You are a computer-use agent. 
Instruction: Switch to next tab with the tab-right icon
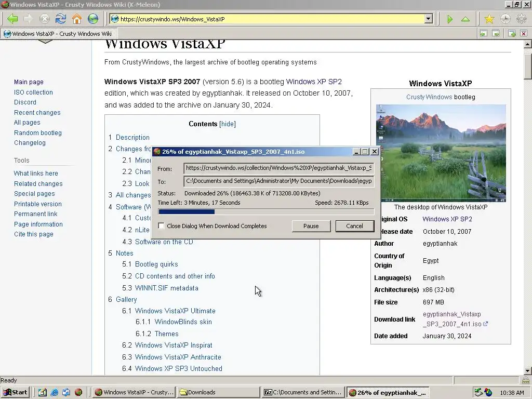click(x=496, y=34)
